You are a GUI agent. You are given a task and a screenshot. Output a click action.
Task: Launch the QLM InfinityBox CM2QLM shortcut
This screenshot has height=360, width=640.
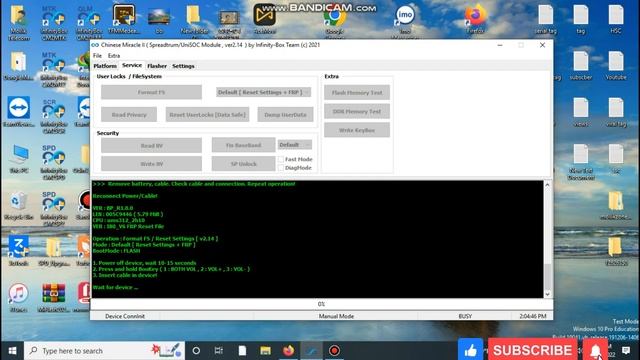point(89,22)
